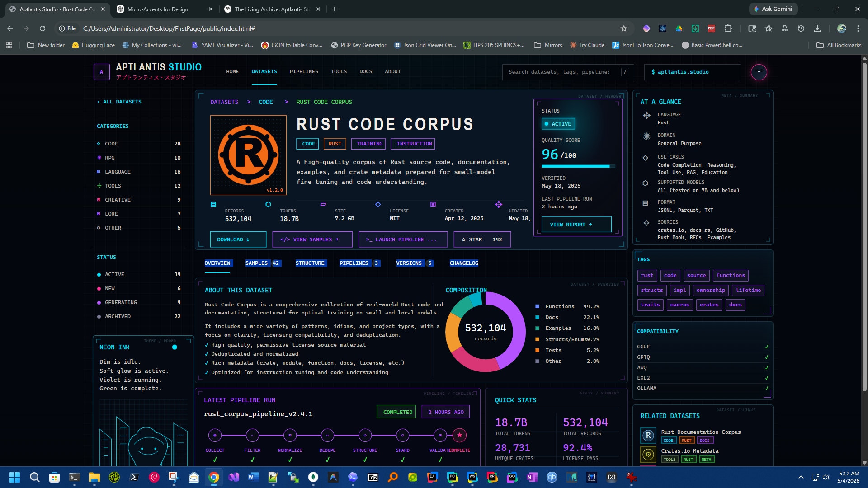This screenshot has width=868, height=488.
Task: Open File Explorer from the taskbar
Action: pos(94,477)
